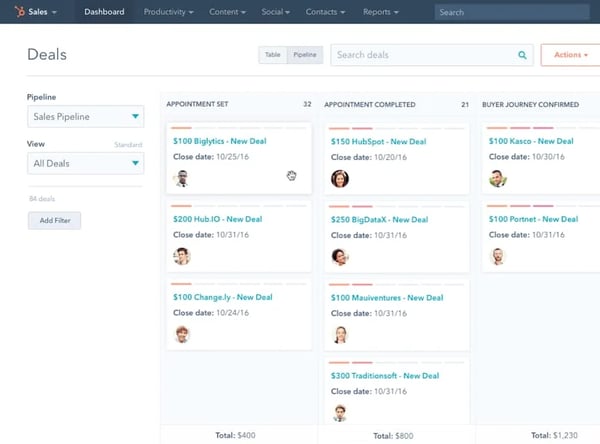
Task: Expand the All Deals view dropdown
Action: coord(85,163)
